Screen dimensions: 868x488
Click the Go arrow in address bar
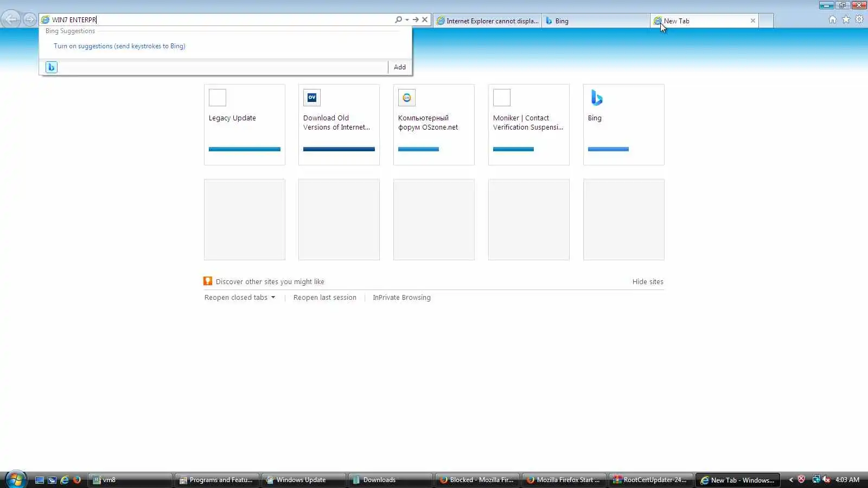pyautogui.click(x=416, y=20)
